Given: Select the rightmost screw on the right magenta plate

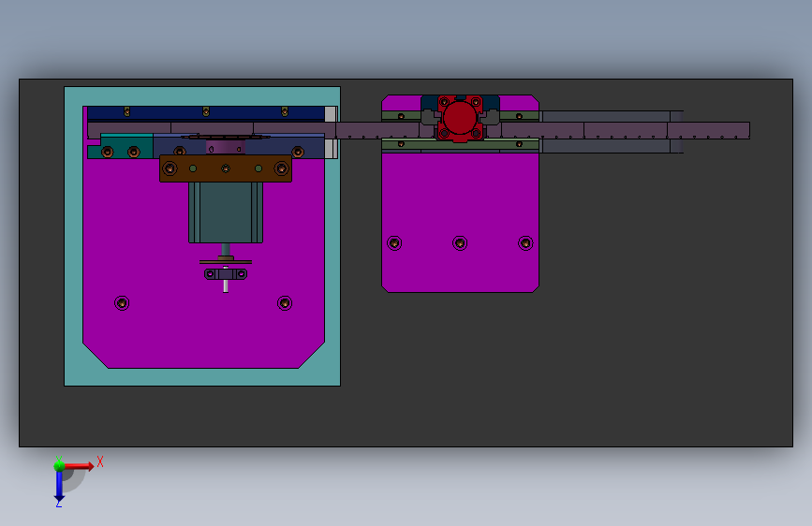Looking at the screenshot, I should pyautogui.click(x=525, y=242).
